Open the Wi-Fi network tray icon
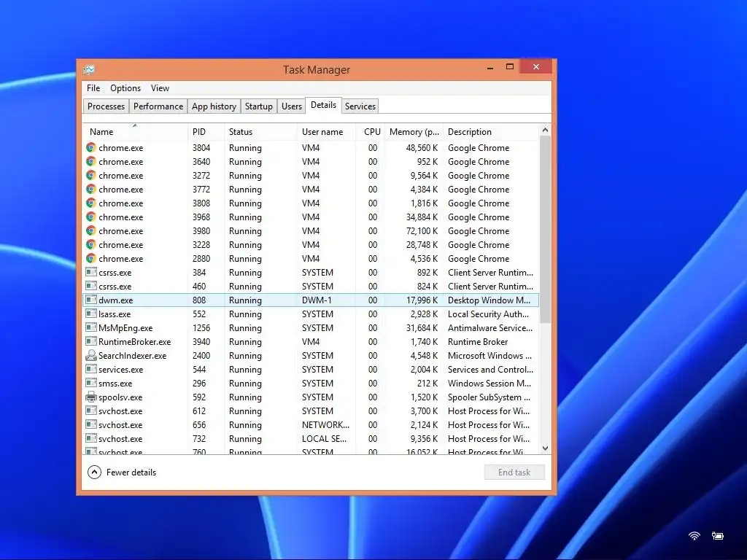 pos(694,536)
